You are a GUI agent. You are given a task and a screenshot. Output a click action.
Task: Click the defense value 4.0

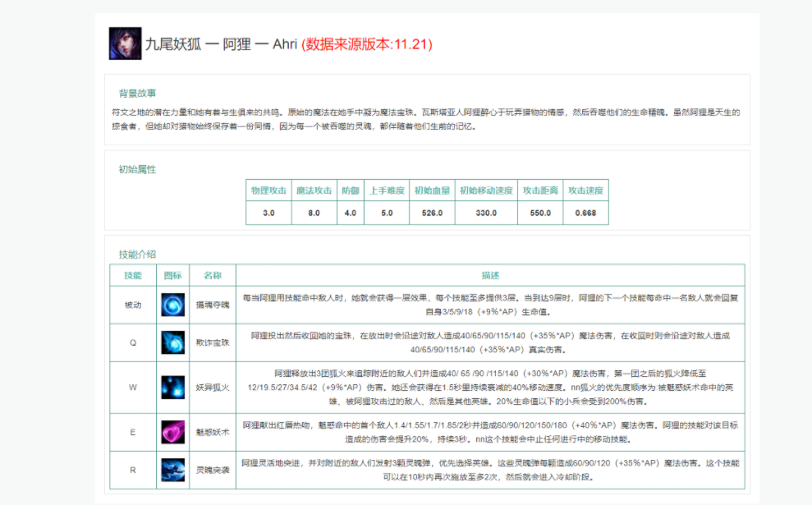(351, 213)
